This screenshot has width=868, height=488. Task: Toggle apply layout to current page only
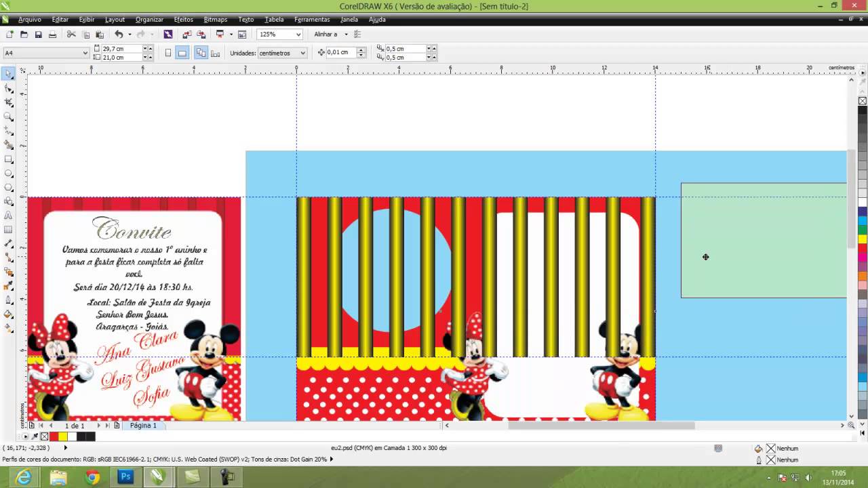coord(216,53)
